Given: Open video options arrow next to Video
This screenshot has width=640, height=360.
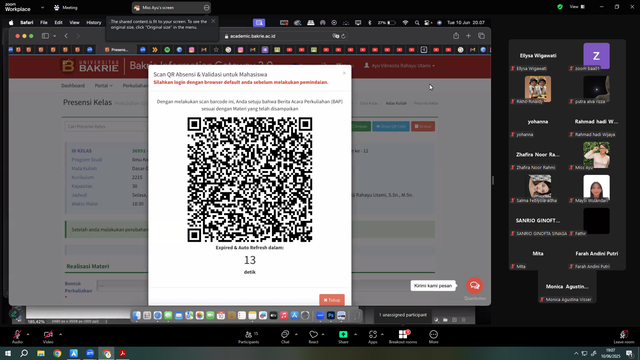Looking at the screenshot, I should point(60,334).
